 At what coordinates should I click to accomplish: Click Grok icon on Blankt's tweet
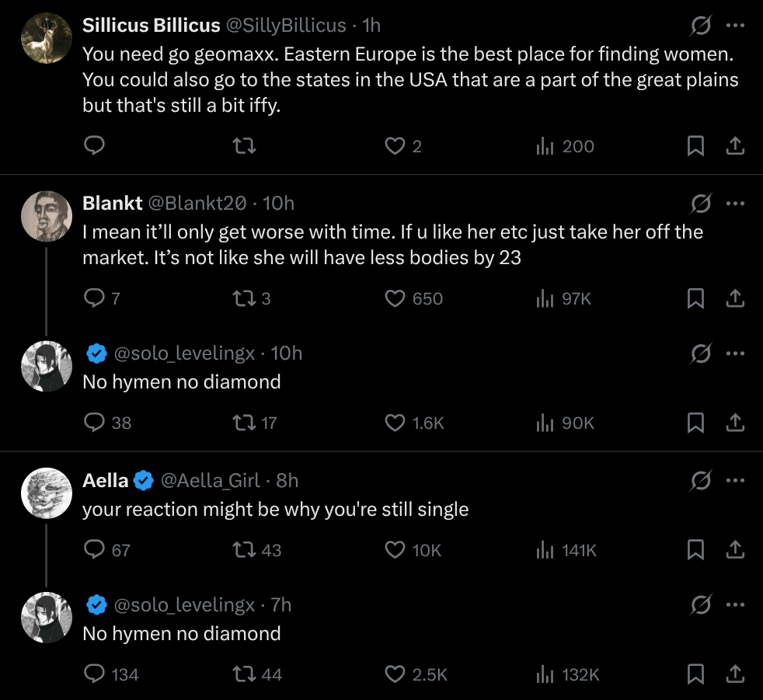pos(700,204)
